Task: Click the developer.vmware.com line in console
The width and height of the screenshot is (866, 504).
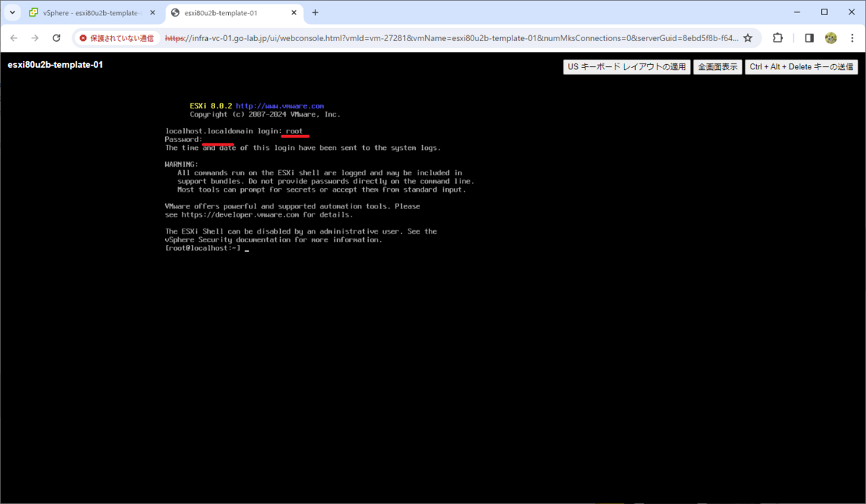Action: [x=259, y=215]
